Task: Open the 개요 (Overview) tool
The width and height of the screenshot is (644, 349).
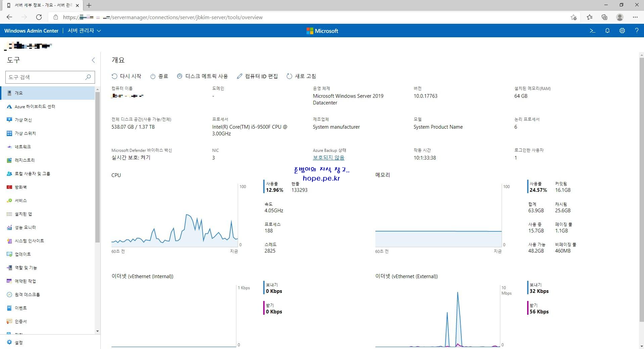Action: (48, 93)
